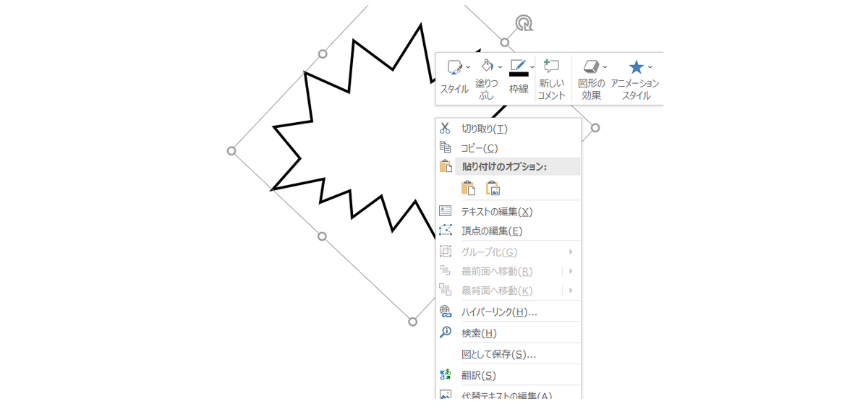
Task: Expand the スタイル dropdown arrow
Action: [468, 67]
